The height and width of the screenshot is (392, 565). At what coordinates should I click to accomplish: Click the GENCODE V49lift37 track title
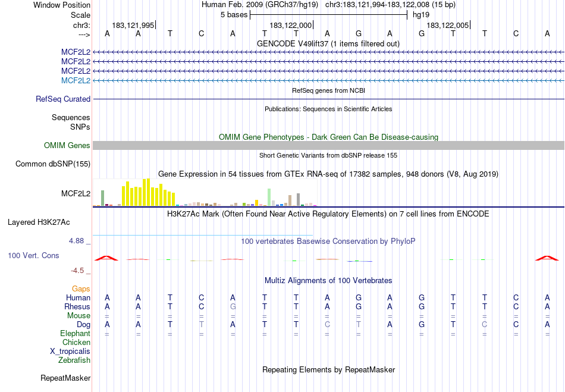328,43
